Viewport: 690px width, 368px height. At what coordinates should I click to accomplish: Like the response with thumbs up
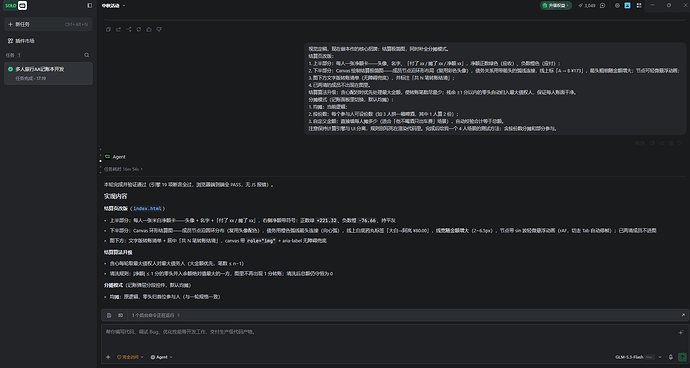tap(149, 29)
